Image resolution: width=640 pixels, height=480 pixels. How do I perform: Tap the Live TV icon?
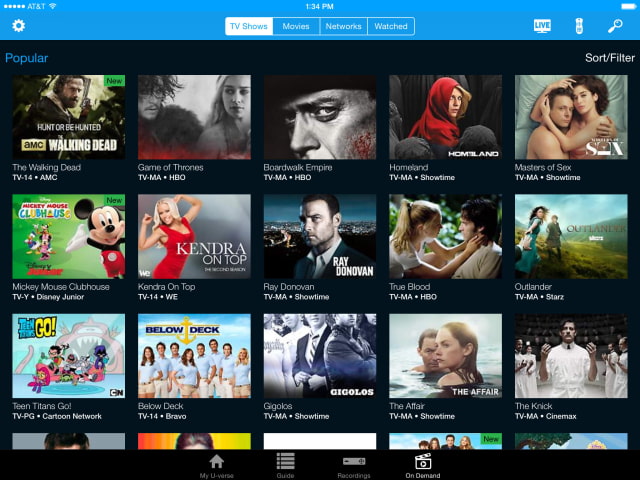pyautogui.click(x=542, y=26)
